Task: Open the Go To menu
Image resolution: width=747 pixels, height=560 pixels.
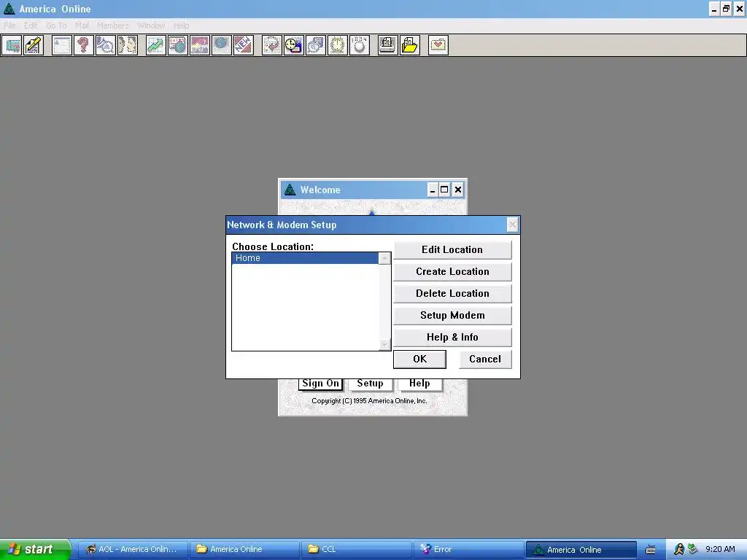Action: 56,26
